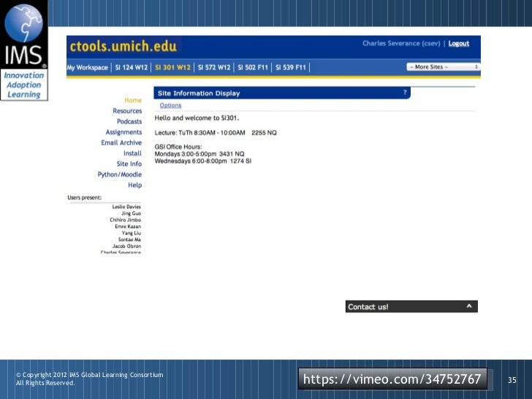The width and height of the screenshot is (532, 399).
Task: Click the Logout link
Action: pos(459,43)
